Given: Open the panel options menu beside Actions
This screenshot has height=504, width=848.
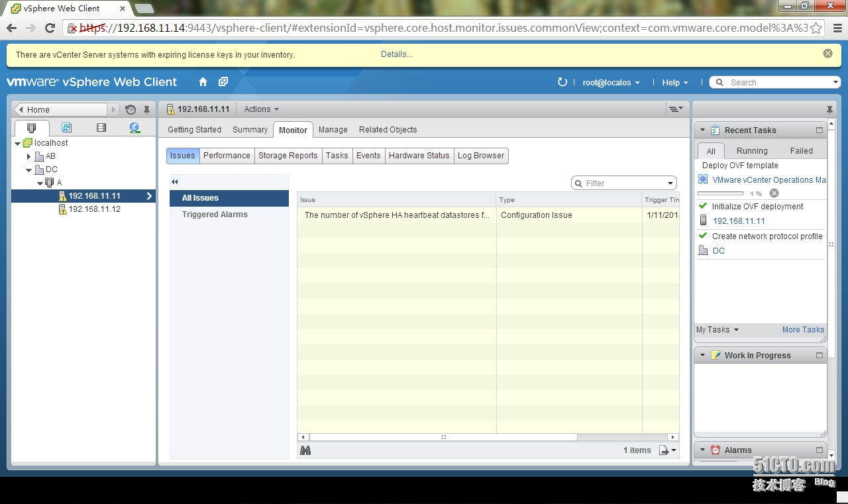Looking at the screenshot, I should coord(676,109).
